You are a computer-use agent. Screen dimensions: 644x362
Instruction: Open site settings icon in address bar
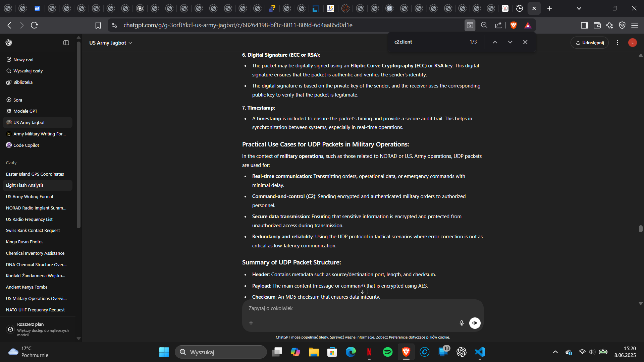click(x=114, y=25)
